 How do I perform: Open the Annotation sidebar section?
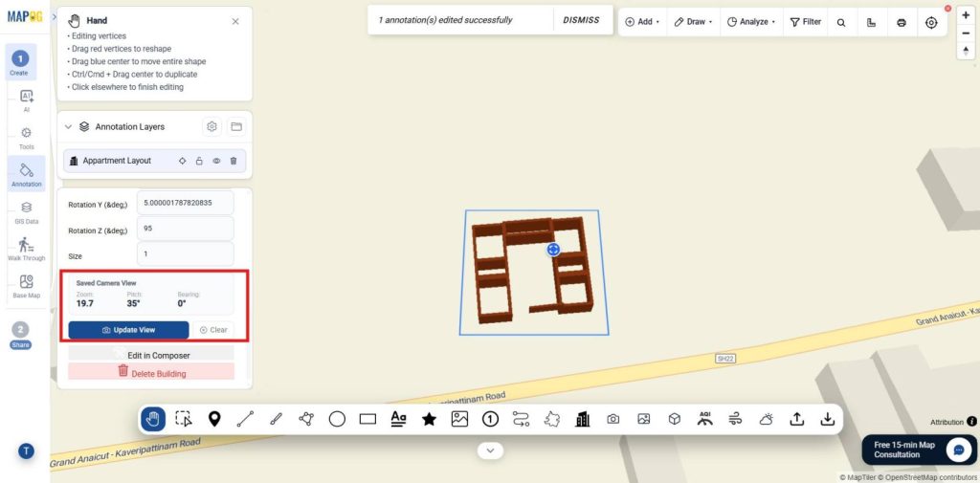pyautogui.click(x=26, y=173)
